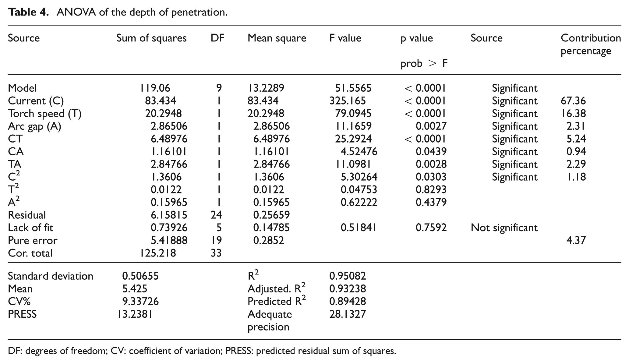Click the Residual row label
The image size is (629, 364).
27,215
